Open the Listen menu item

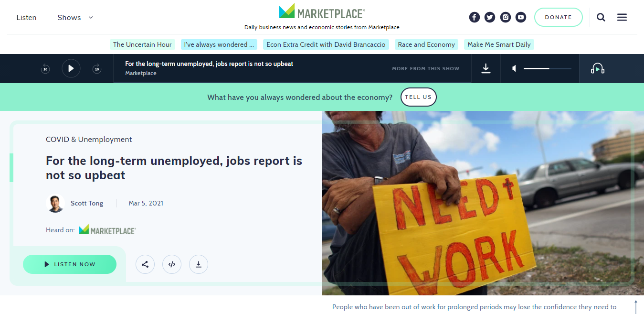[x=26, y=17]
